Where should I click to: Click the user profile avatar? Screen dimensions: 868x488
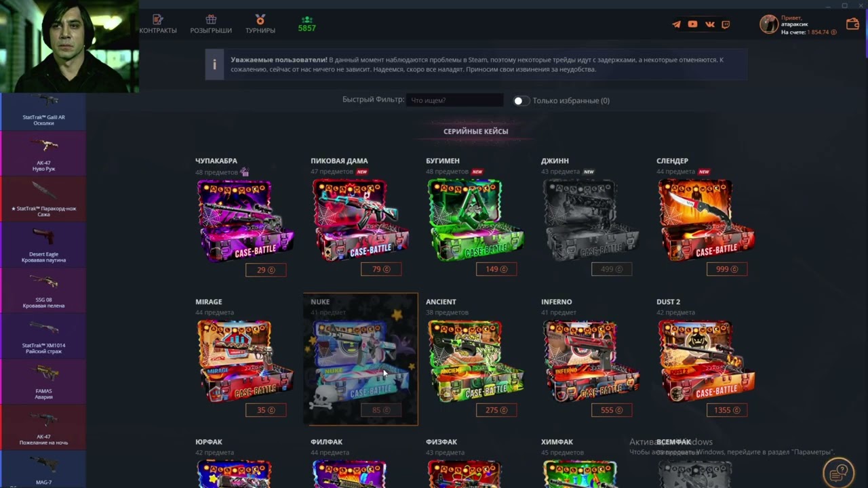[x=768, y=24]
